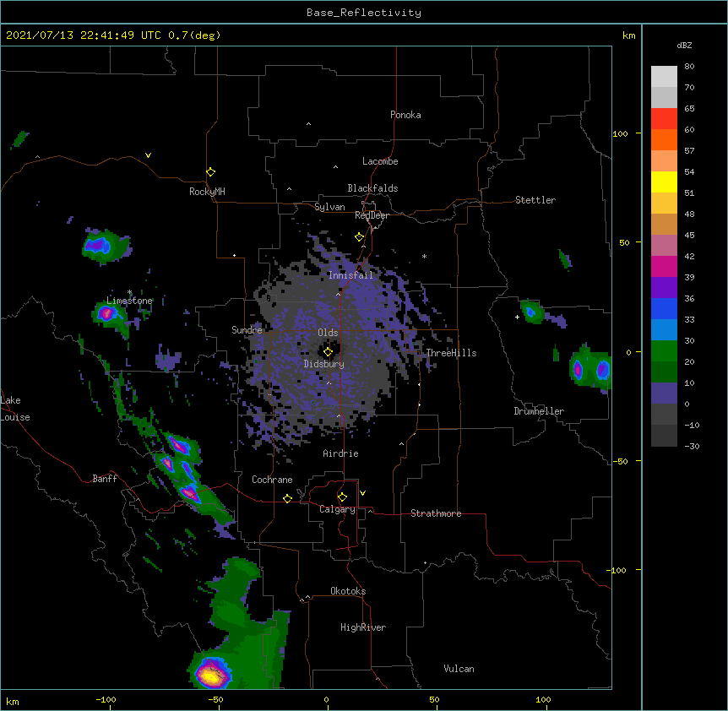This screenshot has height=711, width=728.
Task: Click the Blackfalds city label
Action: (372, 188)
